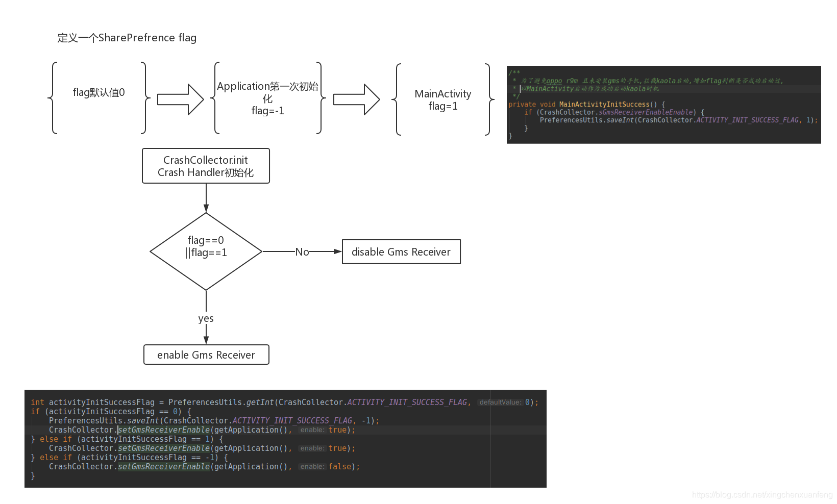The image size is (837, 504).
Task: Open the blog.csdn.net watermark link
Action: coord(762,495)
